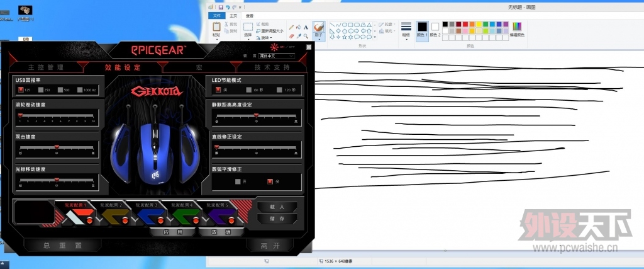
Task: Set USB report rate to 1000 Hz
Action: tap(80, 89)
